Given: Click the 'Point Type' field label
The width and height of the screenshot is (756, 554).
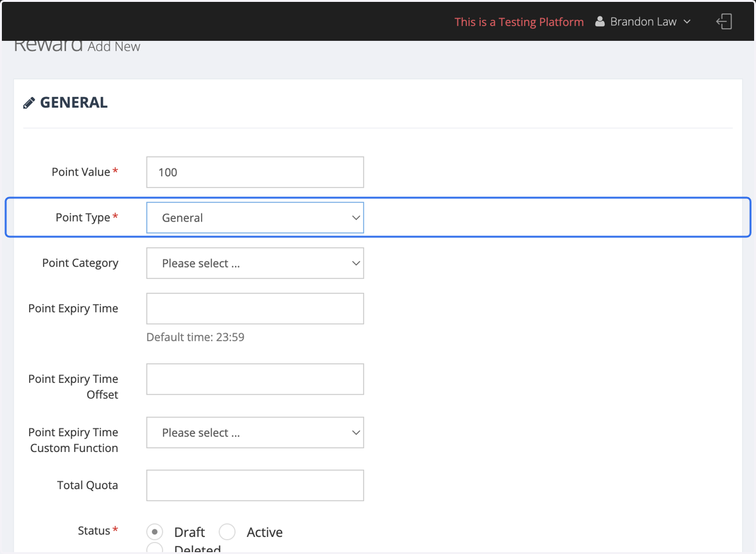Looking at the screenshot, I should point(83,218).
